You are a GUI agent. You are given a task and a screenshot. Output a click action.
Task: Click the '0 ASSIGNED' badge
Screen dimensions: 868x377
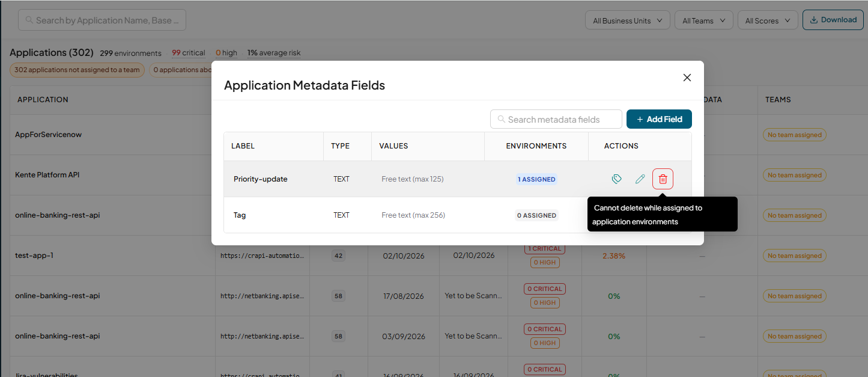pyautogui.click(x=536, y=215)
